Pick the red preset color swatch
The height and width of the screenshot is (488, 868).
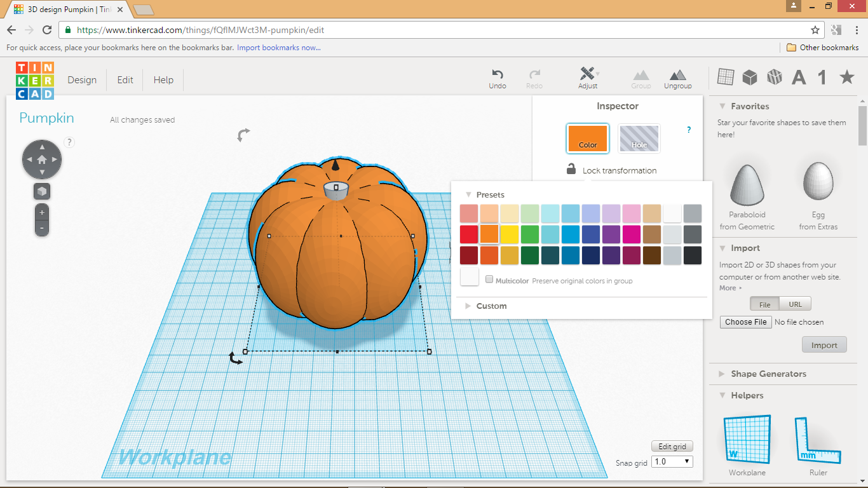[x=468, y=234]
